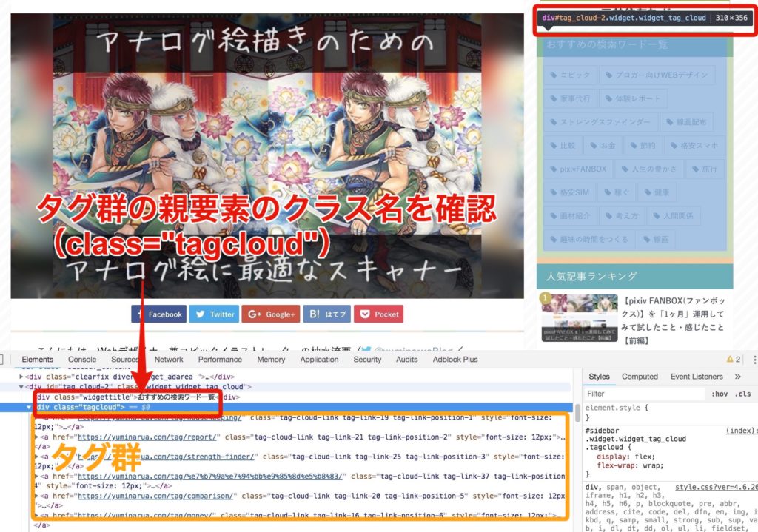Click the Twitter bird share icon

pyautogui.click(x=201, y=314)
